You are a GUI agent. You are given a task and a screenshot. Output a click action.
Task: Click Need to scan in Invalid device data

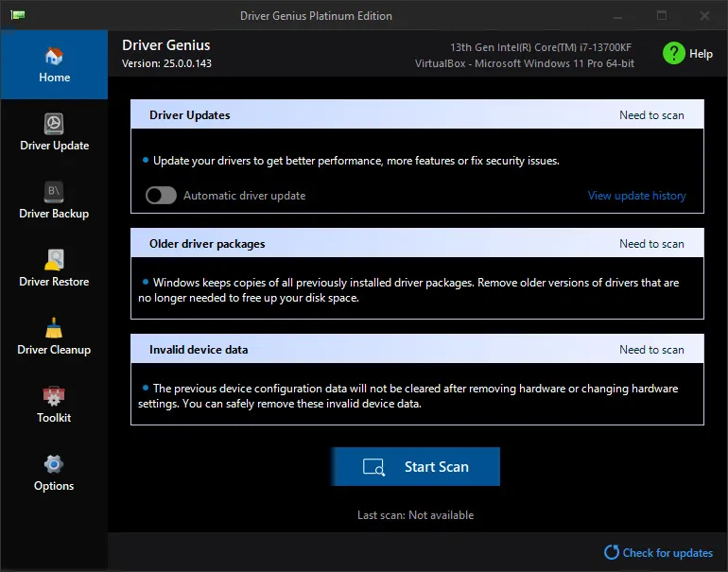coord(651,350)
